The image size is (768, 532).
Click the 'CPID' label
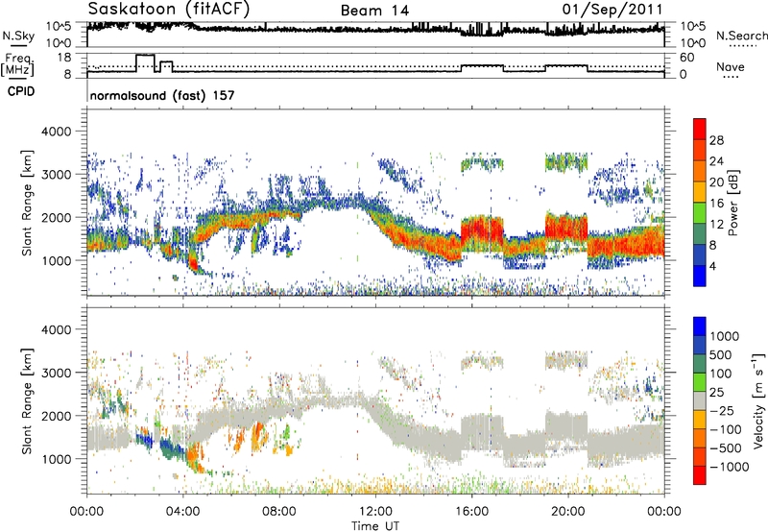21,91
